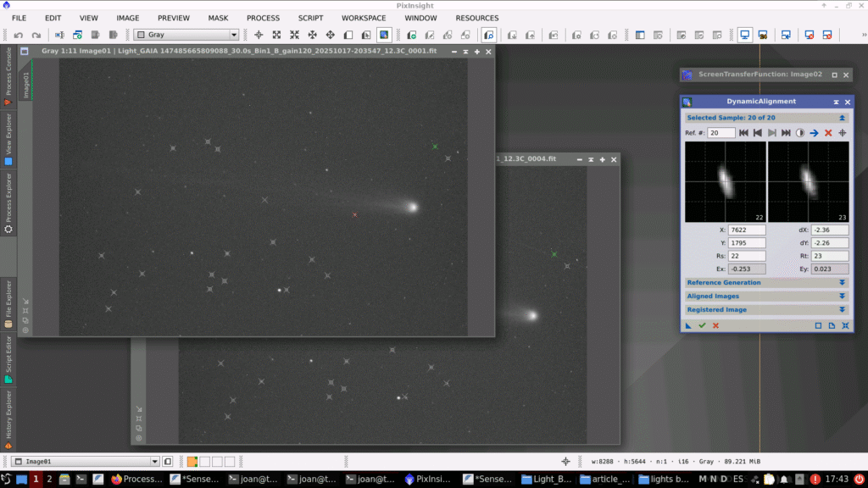Viewport: 868px width, 488px height.
Task: Toggle the crosshair icon beside red X
Action: pos(843,133)
